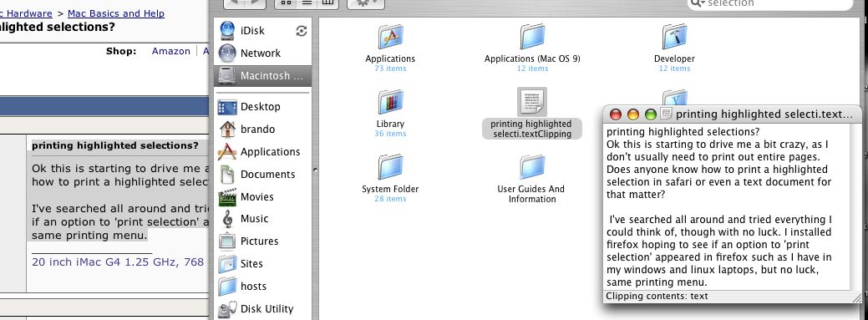The width and height of the screenshot is (868, 320).
Task: Click the '20 inch iMac G4' signature link
Action: click(x=118, y=262)
